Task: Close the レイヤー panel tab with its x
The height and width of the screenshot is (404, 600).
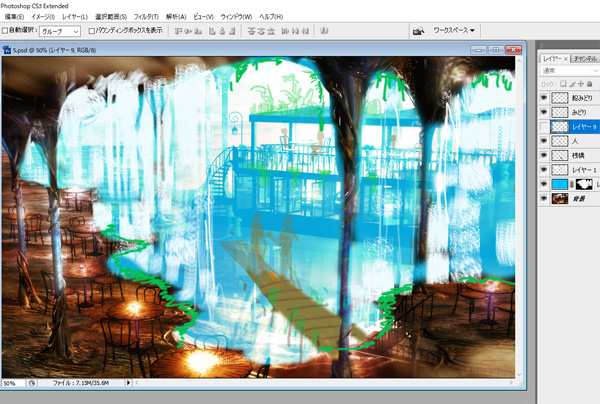Action: coord(566,59)
